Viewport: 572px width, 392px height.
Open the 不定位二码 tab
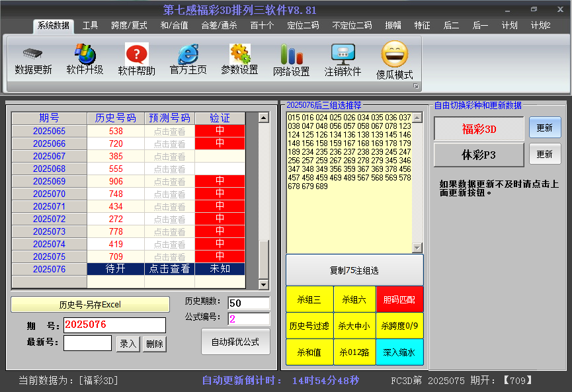tap(352, 26)
